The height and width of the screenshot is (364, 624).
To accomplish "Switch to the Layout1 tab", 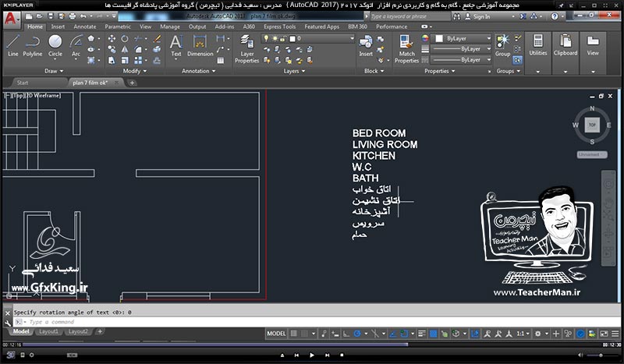I will 48,331.
